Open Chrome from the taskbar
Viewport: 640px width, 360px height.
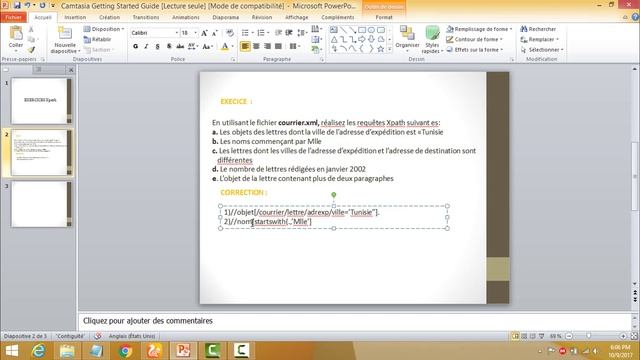coord(125,351)
